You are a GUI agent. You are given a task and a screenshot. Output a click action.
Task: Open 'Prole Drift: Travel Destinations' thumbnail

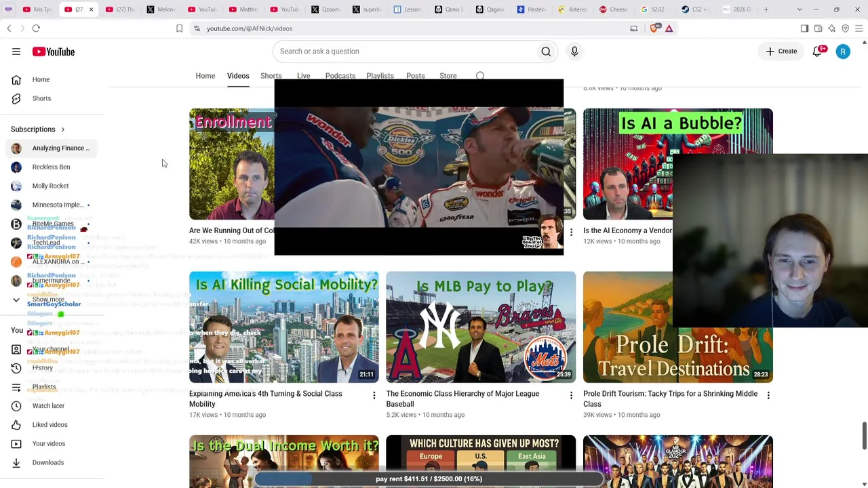pos(678,327)
